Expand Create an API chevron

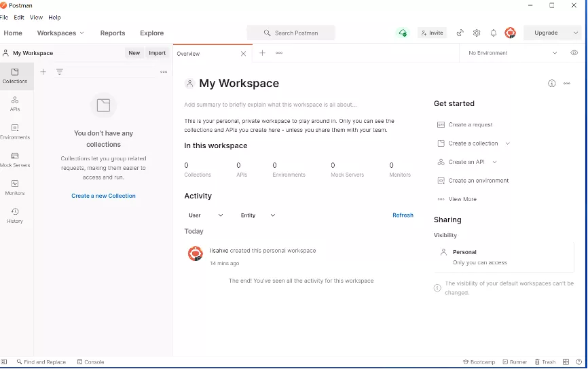click(x=494, y=162)
